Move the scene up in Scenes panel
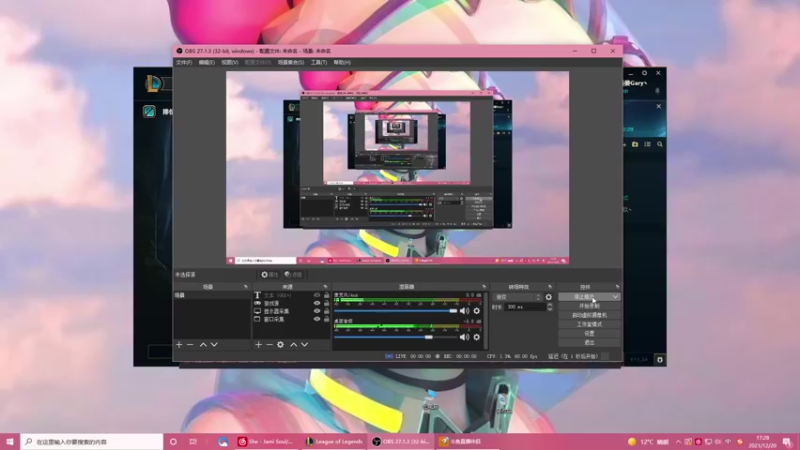This screenshot has height=450, width=800. 203,345
